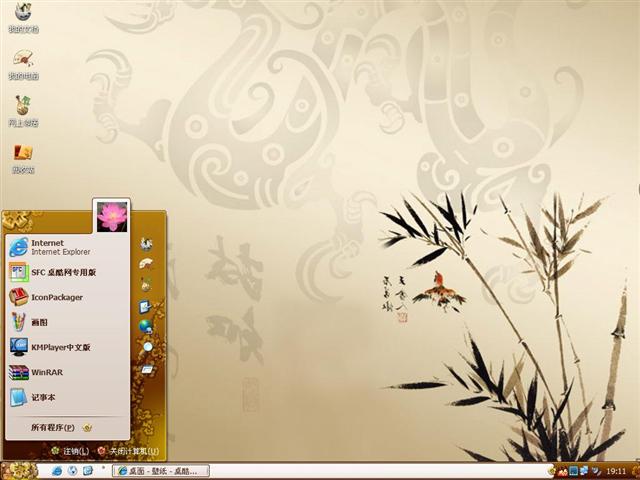Select 我的电脑 fan desktop icon
Image resolution: width=640 pixels, height=480 pixels.
click(23, 64)
